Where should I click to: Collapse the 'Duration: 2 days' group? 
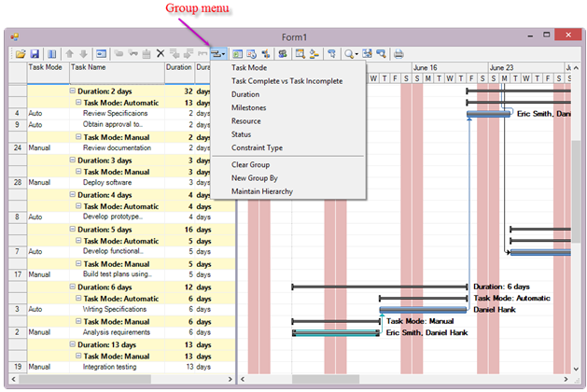coord(73,91)
